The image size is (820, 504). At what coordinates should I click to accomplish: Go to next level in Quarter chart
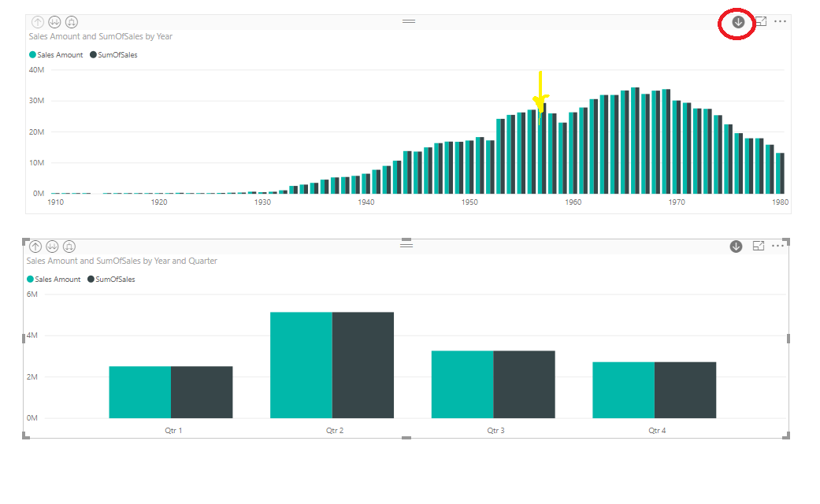(x=52, y=246)
